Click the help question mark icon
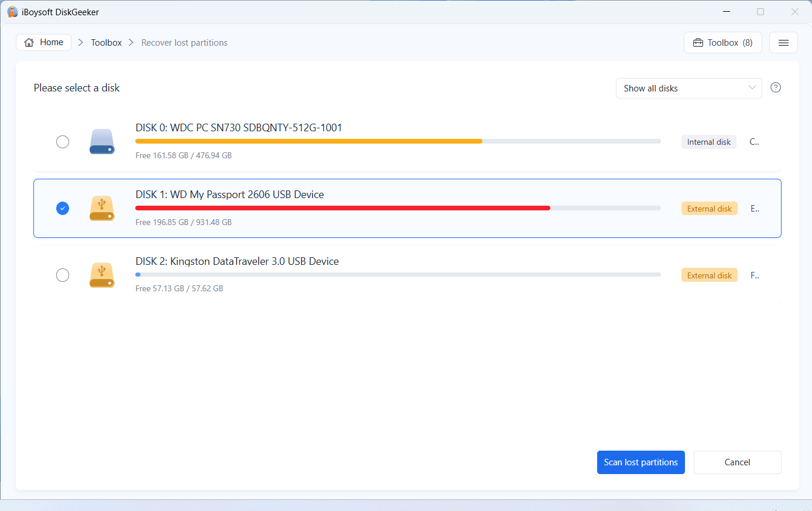Screen dimensions: 812x511 (x=776, y=87)
